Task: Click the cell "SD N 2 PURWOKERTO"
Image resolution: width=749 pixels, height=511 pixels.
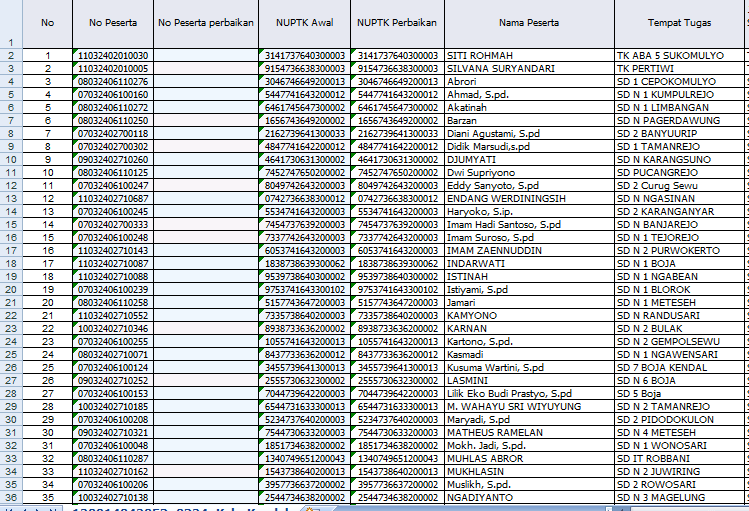Action: pyautogui.click(x=679, y=251)
